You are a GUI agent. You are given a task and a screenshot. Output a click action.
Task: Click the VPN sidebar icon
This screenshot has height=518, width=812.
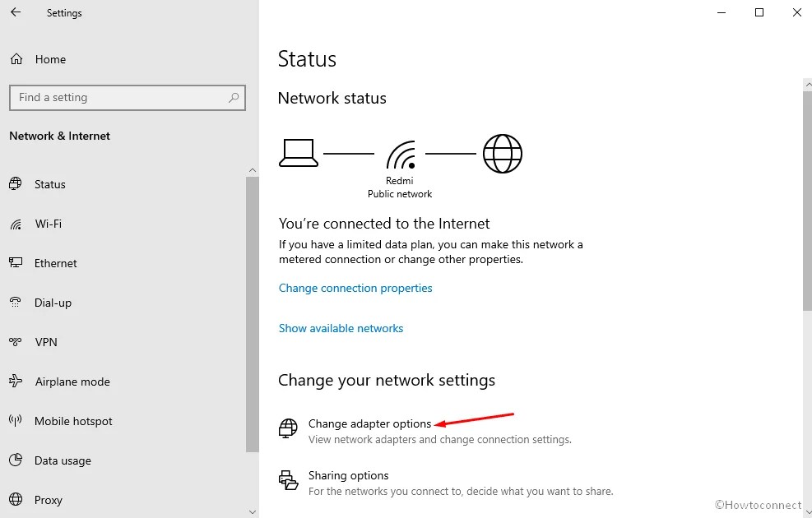pos(16,342)
